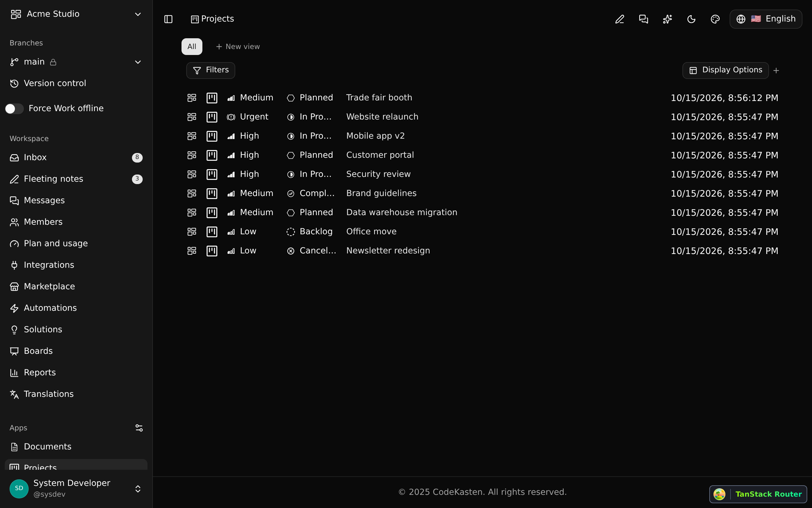Open the System Developer account menu
The height and width of the screenshot is (508, 812).
76,489
